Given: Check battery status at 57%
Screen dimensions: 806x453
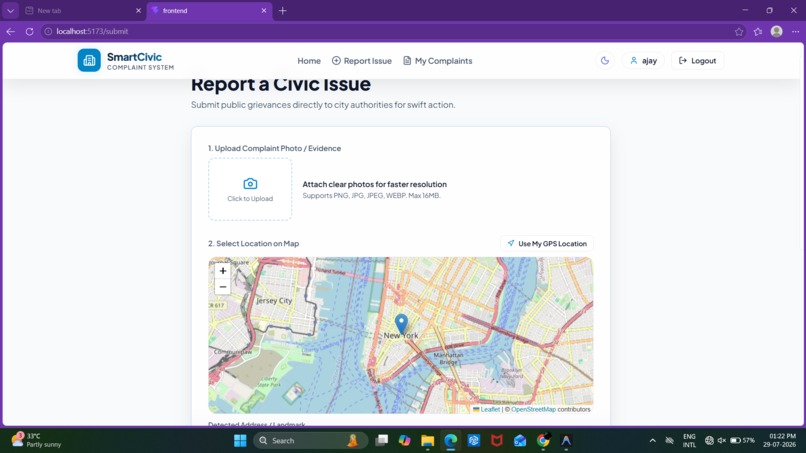Looking at the screenshot, I should (742, 441).
